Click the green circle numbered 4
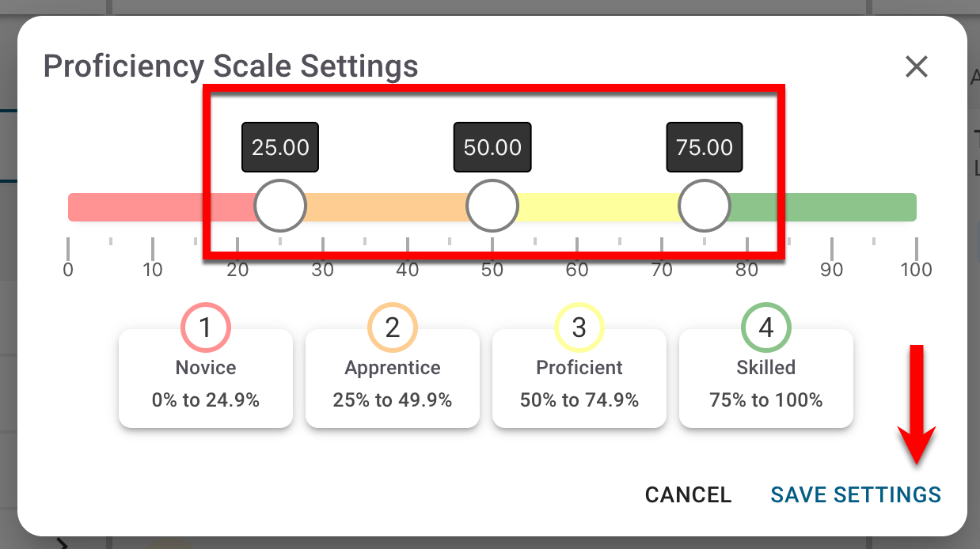Image resolution: width=980 pixels, height=549 pixels. (766, 327)
